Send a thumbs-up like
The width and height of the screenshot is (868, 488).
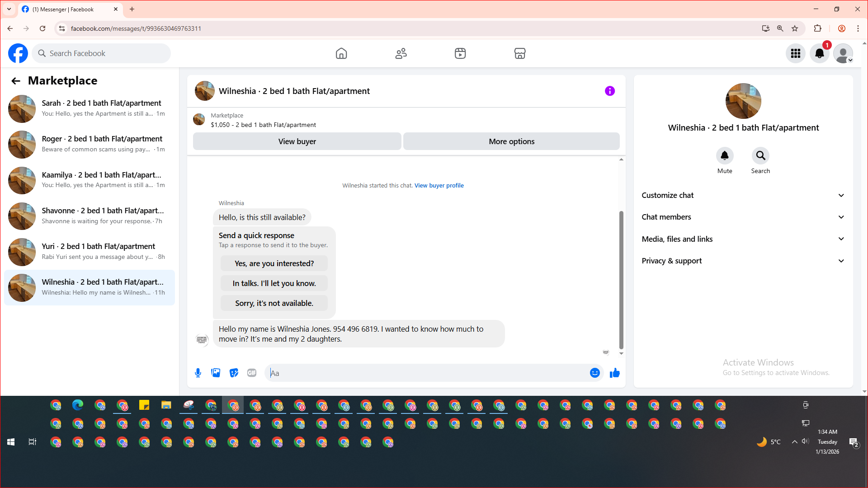pyautogui.click(x=614, y=373)
